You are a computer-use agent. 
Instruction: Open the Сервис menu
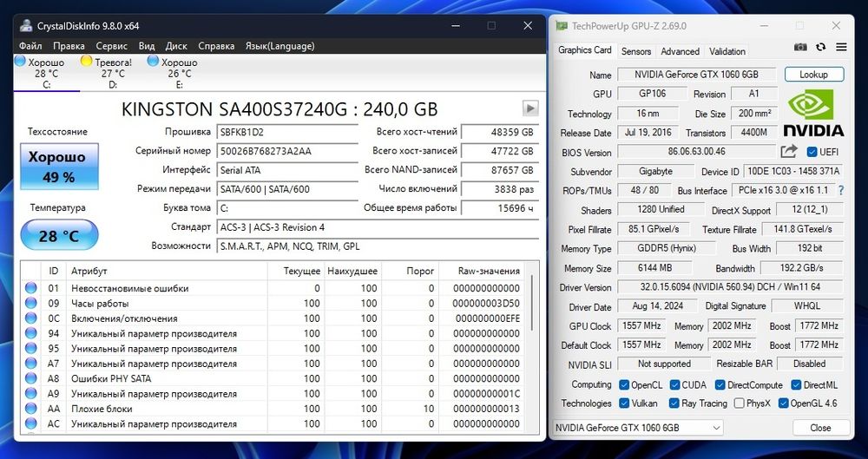111,46
